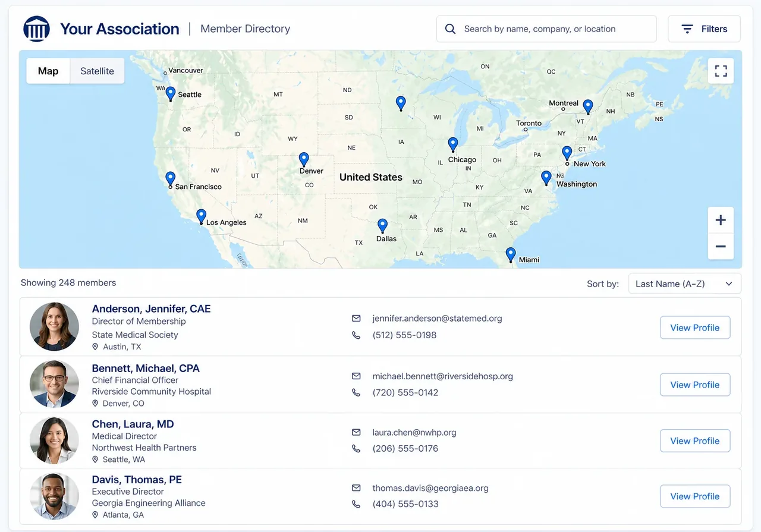
Task: View Profile for Laura Chen
Action: pyautogui.click(x=695, y=440)
